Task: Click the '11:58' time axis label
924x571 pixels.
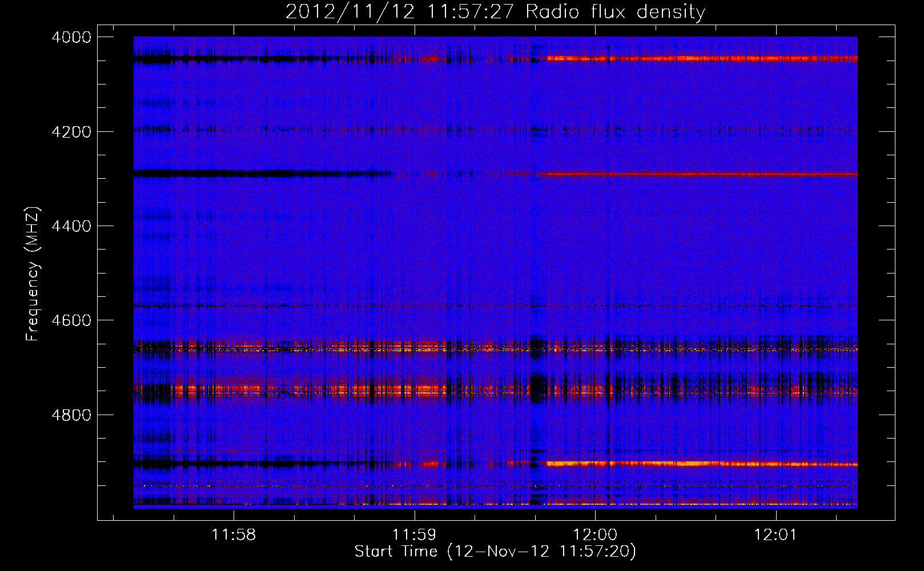Action: [234, 535]
